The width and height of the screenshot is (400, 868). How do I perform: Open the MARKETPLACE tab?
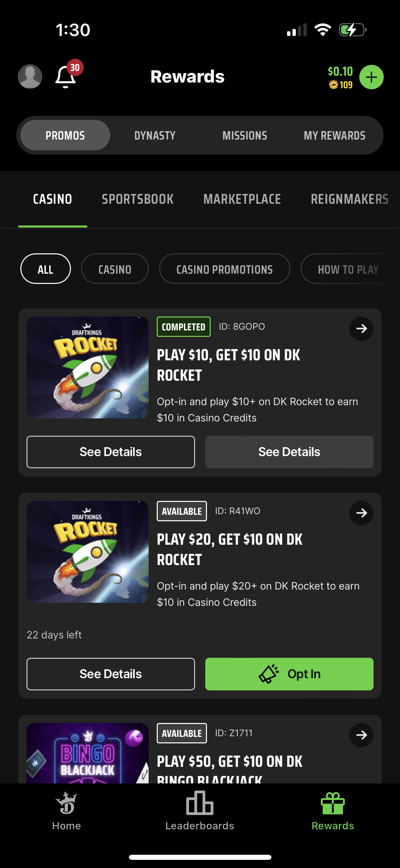[242, 199]
